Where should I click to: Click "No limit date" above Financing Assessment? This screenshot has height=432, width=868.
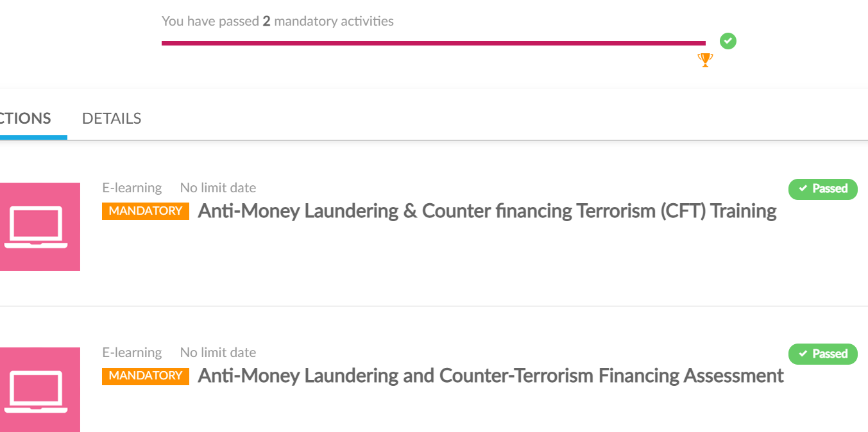[218, 353]
